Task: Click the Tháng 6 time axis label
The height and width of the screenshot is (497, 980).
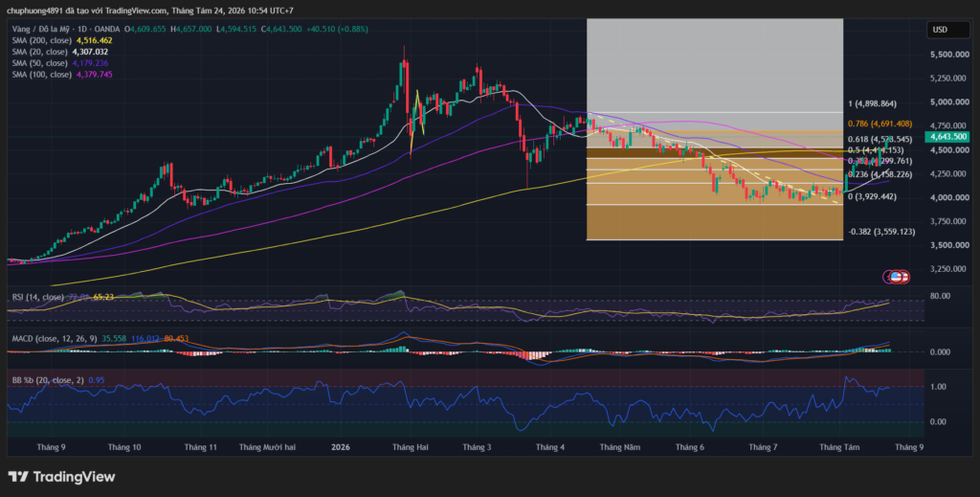Action: pos(690,447)
